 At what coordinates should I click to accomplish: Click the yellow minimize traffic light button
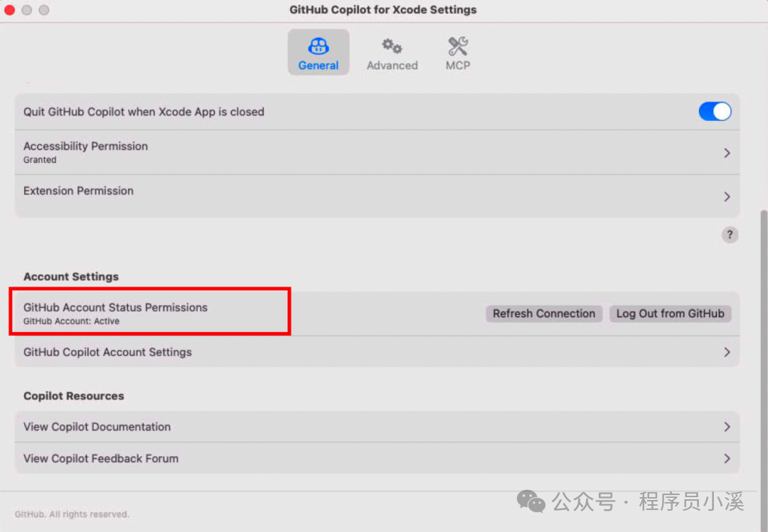pos(26,10)
